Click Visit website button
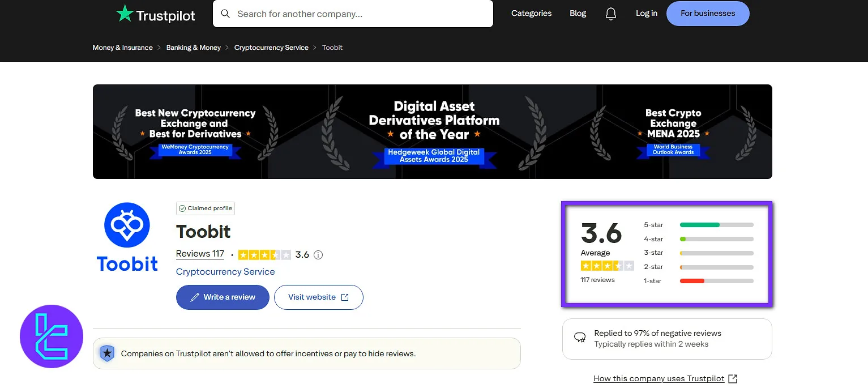The image size is (868, 388). (x=319, y=297)
